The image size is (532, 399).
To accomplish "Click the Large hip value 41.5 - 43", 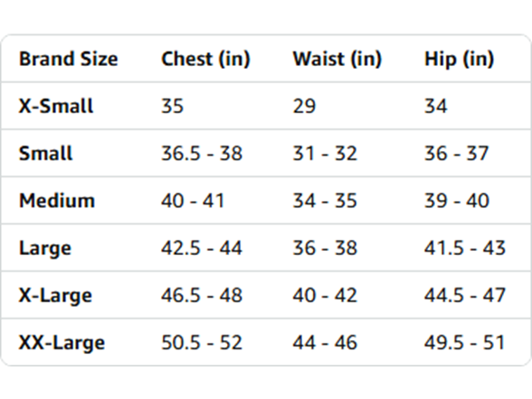I will coord(465,248).
